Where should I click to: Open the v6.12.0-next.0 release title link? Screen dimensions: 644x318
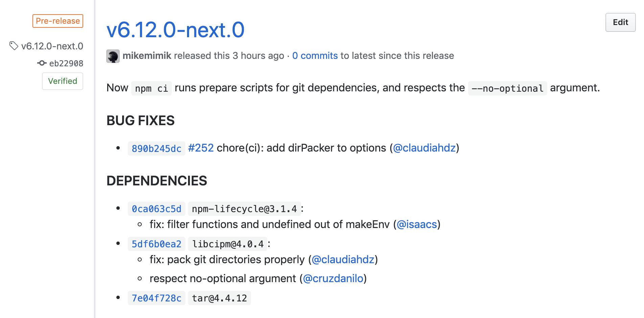pos(175,30)
